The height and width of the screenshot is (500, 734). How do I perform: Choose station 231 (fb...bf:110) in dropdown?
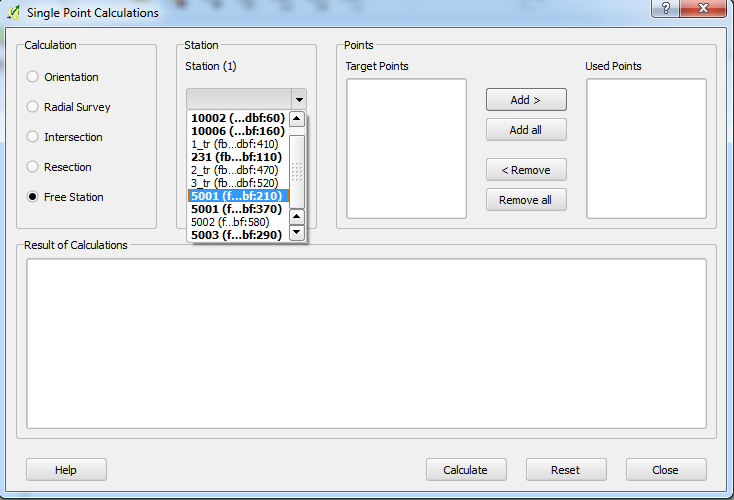pyautogui.click(x=236, y=157)
